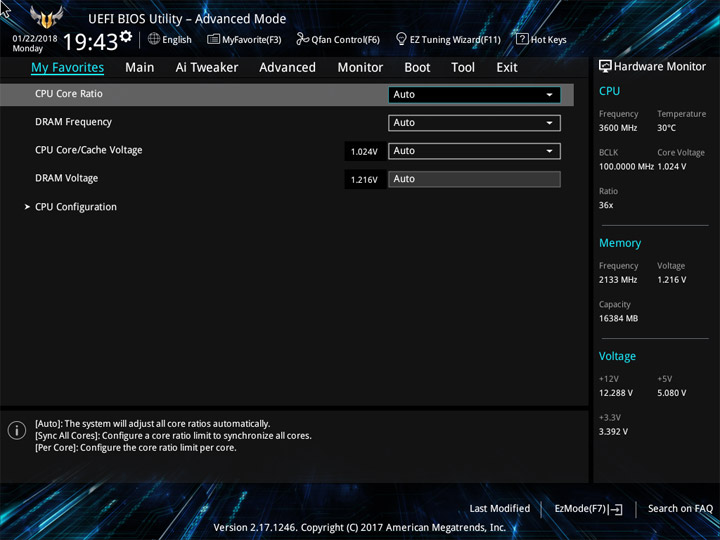
Task: Click Last Modified
Action: click(500, 508)
